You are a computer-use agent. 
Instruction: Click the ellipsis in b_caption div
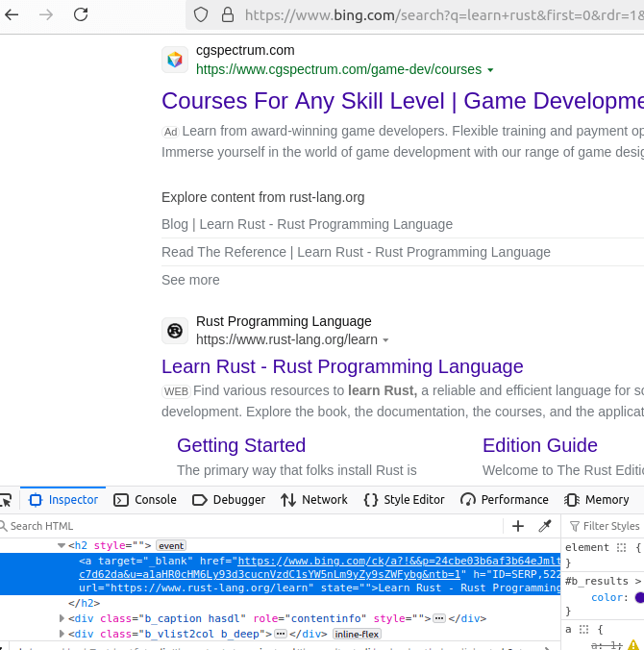439,619
